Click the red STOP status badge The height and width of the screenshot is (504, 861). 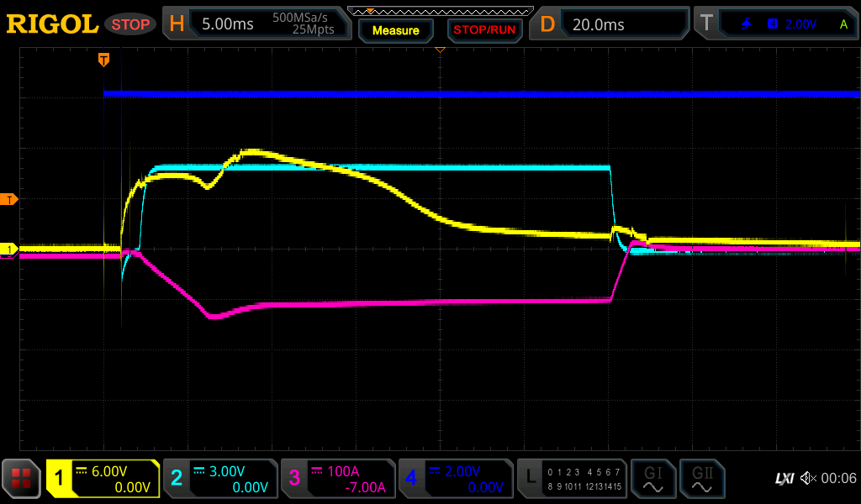[130, 24]
